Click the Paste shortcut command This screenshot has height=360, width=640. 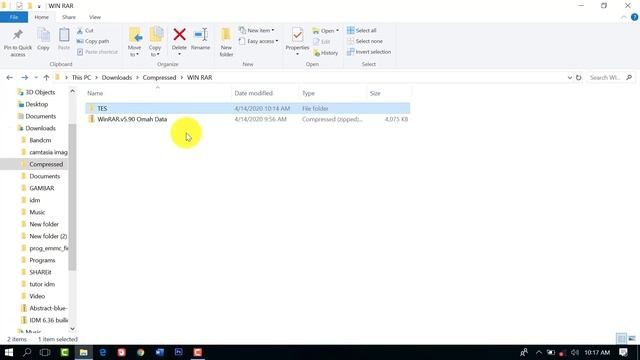97,52
